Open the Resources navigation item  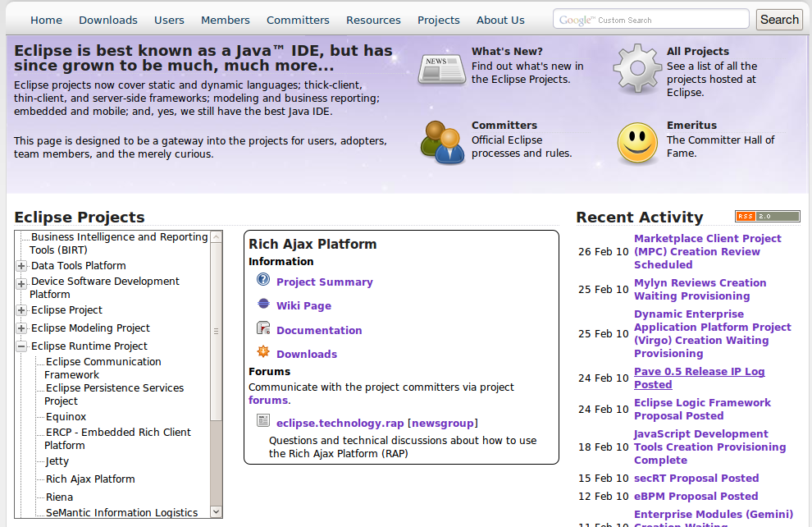373,21
